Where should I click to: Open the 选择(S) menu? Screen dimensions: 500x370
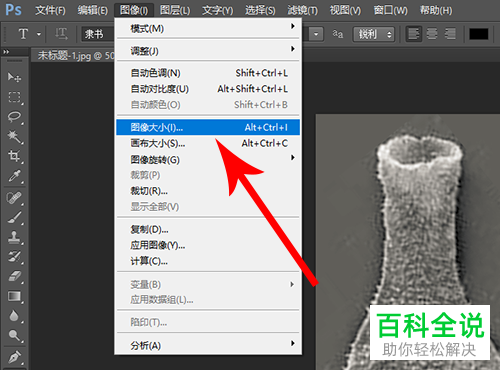click(x=260, y=10)
